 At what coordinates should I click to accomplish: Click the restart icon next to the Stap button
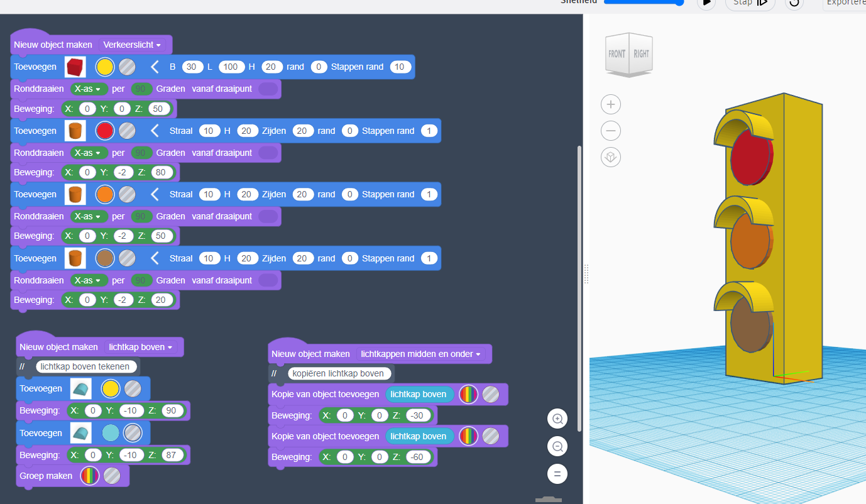pyautogui.click(x=794, y=4)
